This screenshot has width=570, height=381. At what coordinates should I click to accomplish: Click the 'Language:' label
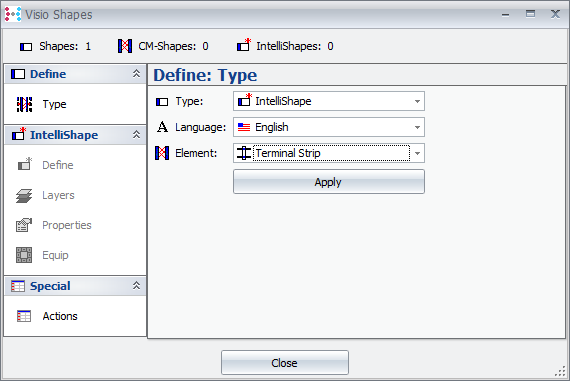pos(200,127)
